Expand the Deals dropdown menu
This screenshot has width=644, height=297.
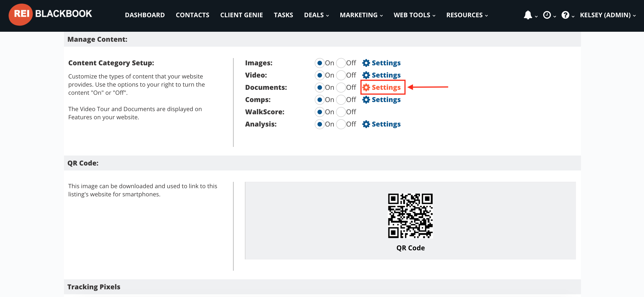click(x=316, y=15)
